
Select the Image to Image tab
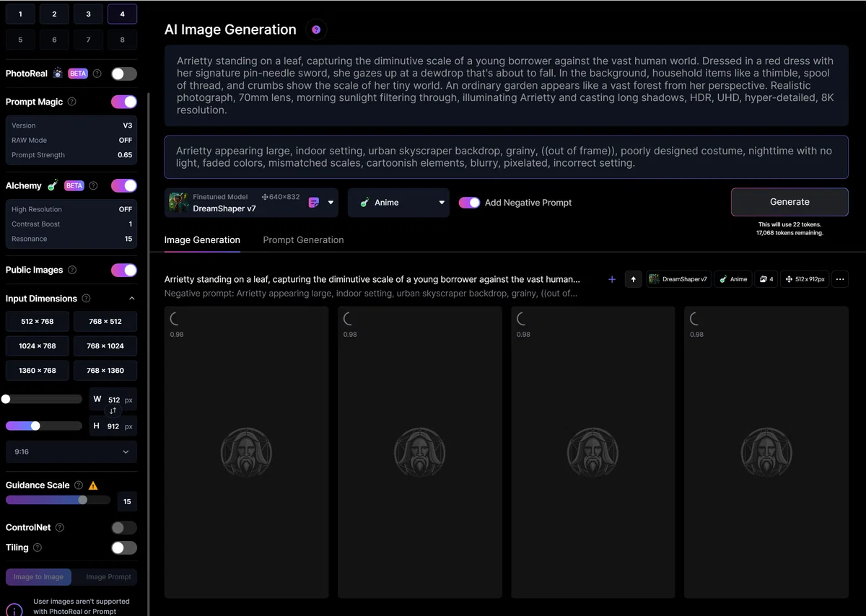pos(38,577)
